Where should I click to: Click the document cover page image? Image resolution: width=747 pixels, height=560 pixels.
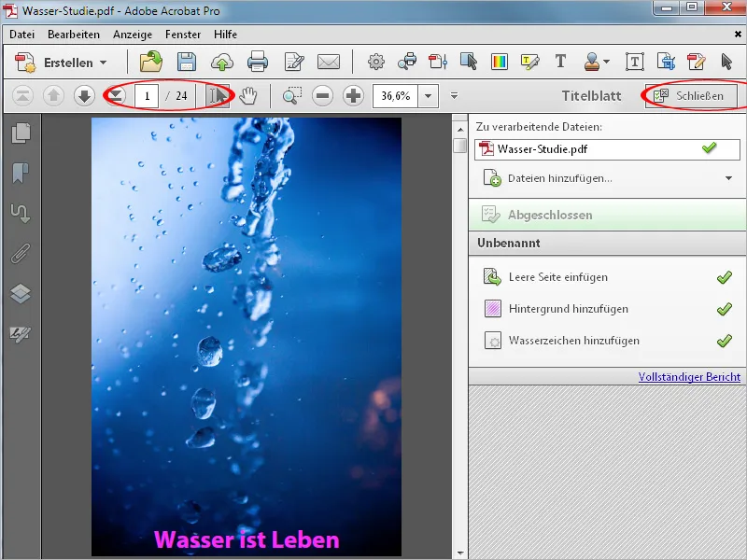[247, 337]
